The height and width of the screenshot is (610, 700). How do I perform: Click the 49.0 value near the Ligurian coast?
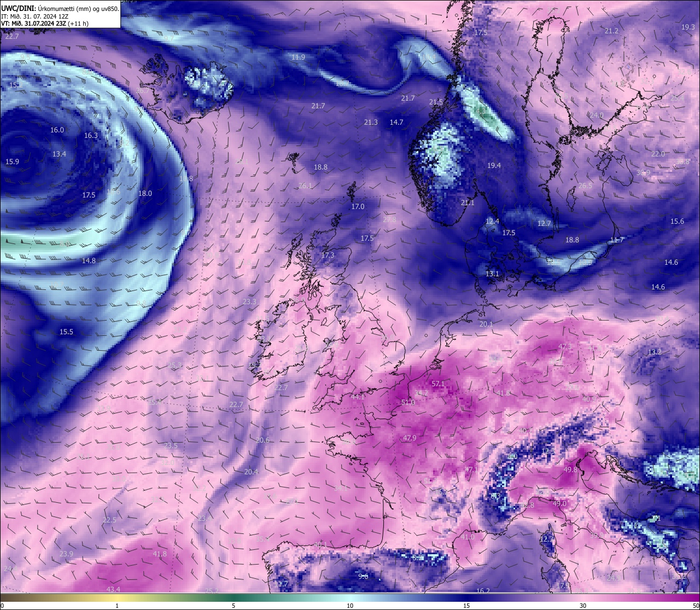pyautogui.click(x=559, y=503)
